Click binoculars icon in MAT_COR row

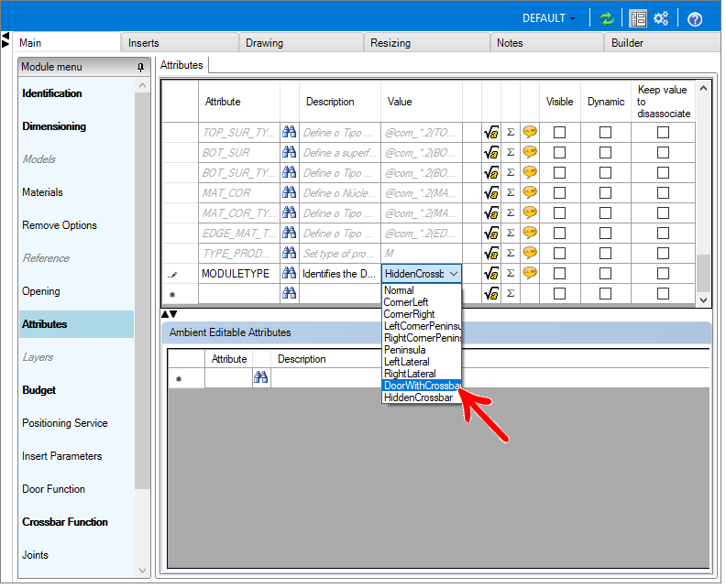tap(291, 194)
